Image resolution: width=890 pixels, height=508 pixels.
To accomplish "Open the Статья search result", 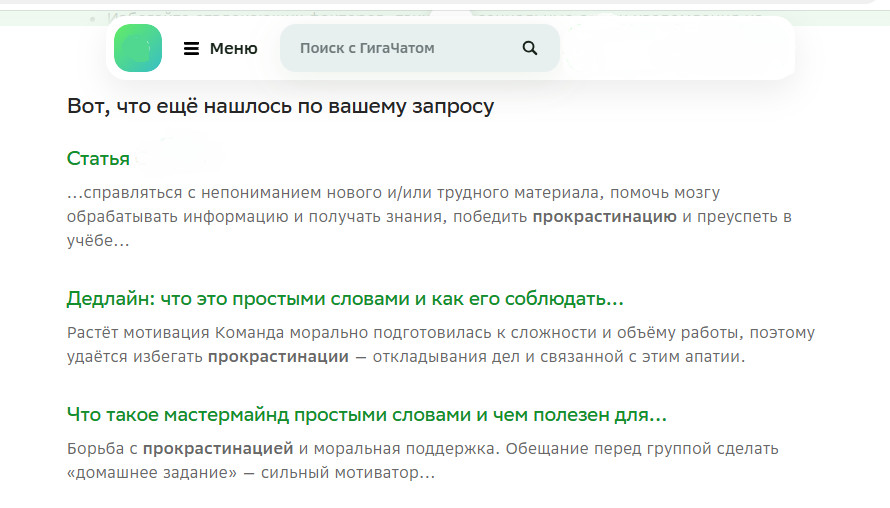I will [98, 158].
